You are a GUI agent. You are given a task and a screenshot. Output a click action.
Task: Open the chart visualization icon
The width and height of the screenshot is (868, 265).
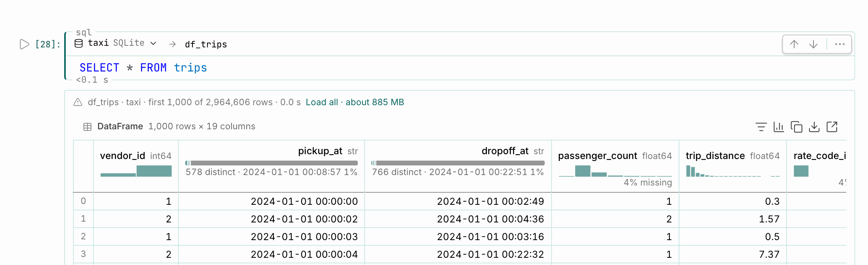click(779, 127)
